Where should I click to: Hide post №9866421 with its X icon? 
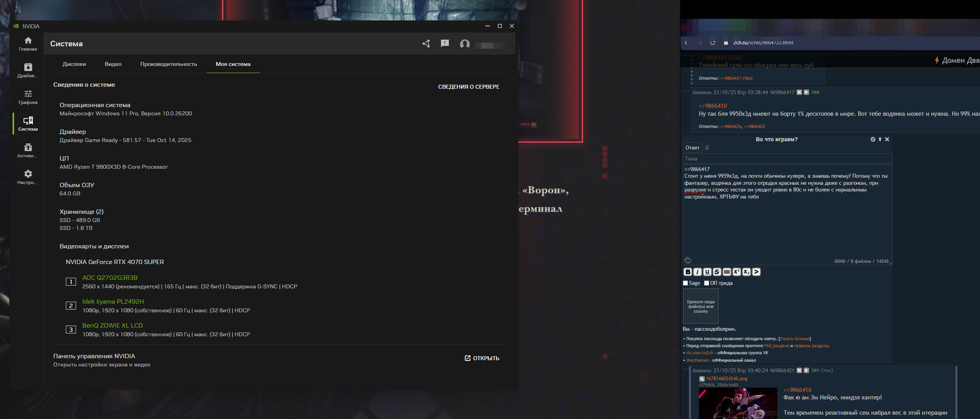click(x=799, y=370)
